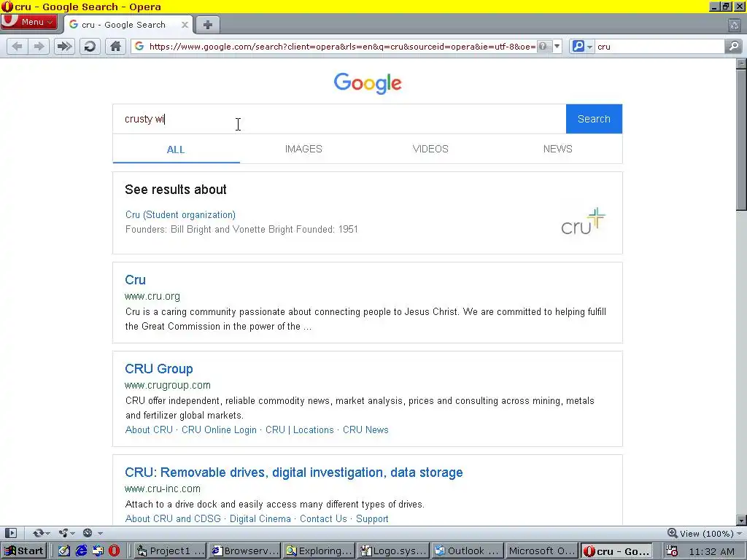Open the Opera Unite status dropdown

[66, 533]
